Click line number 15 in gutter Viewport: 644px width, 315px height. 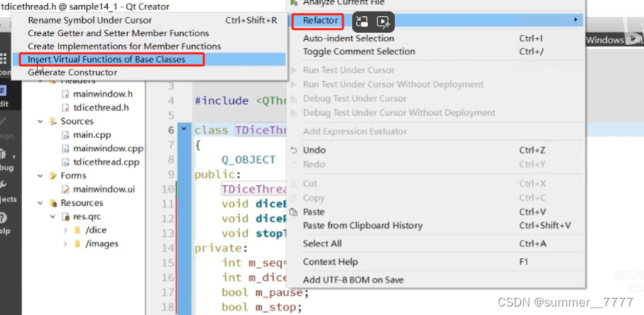[168, 263]
